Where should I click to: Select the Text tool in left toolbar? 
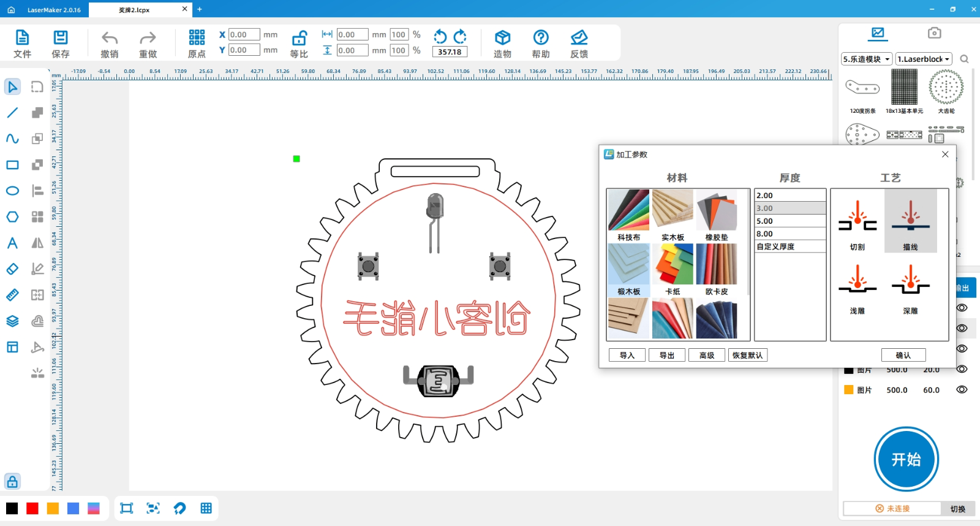click(x=12, y=243)
